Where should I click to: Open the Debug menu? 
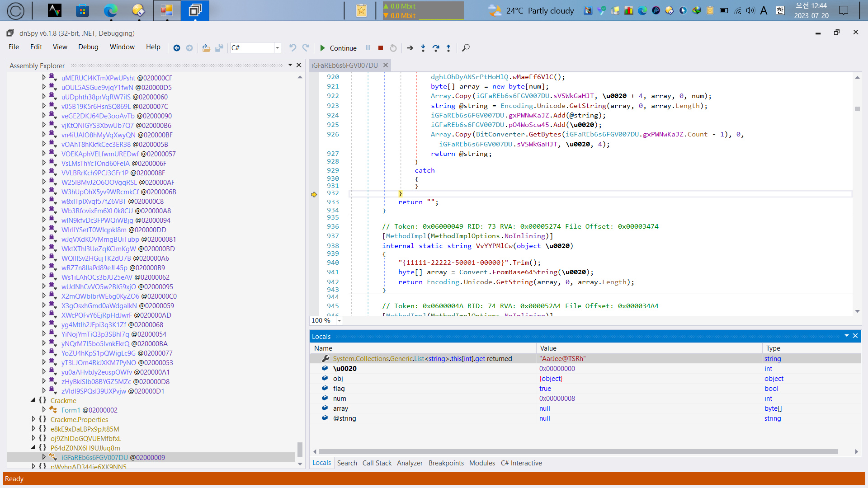(88, 47)
